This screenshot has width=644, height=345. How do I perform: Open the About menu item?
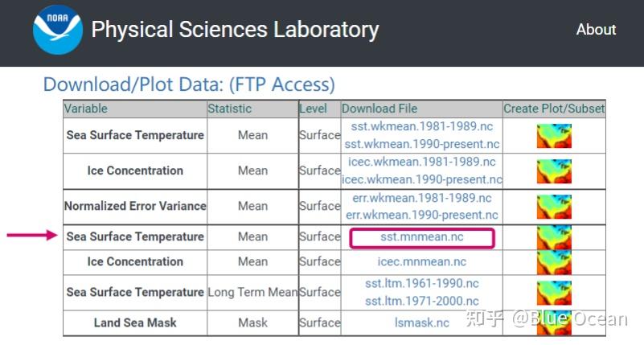[596, 30]
